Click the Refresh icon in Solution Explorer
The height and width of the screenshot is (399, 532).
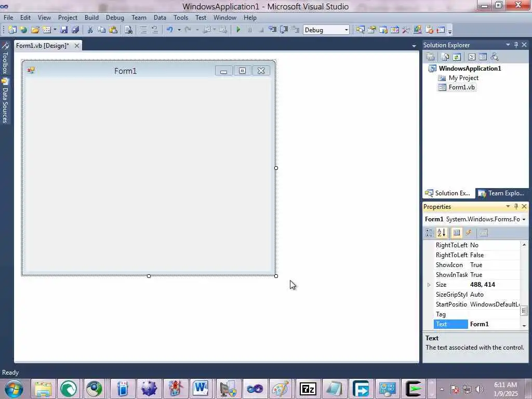[x=457, y=57]
